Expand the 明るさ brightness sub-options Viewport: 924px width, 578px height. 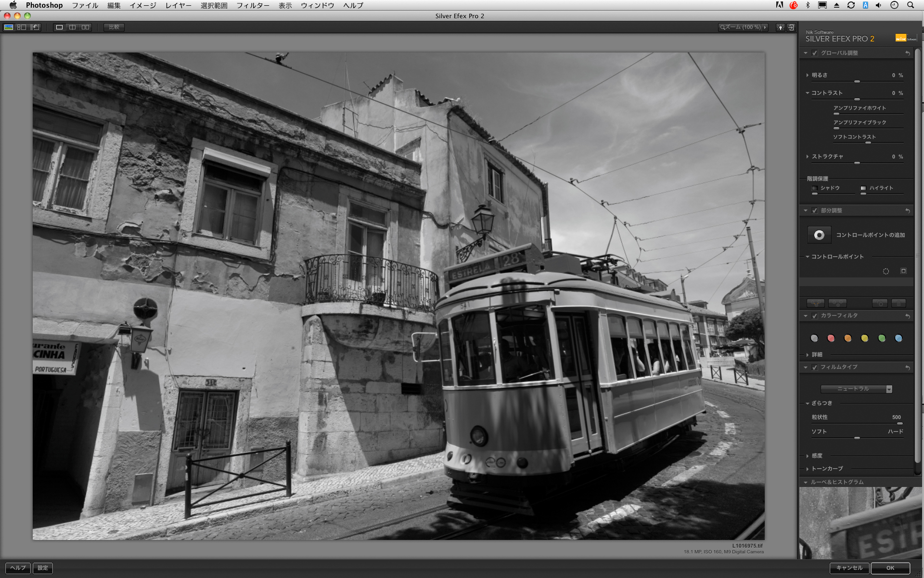pyautogui.click(x=808, y=75)
